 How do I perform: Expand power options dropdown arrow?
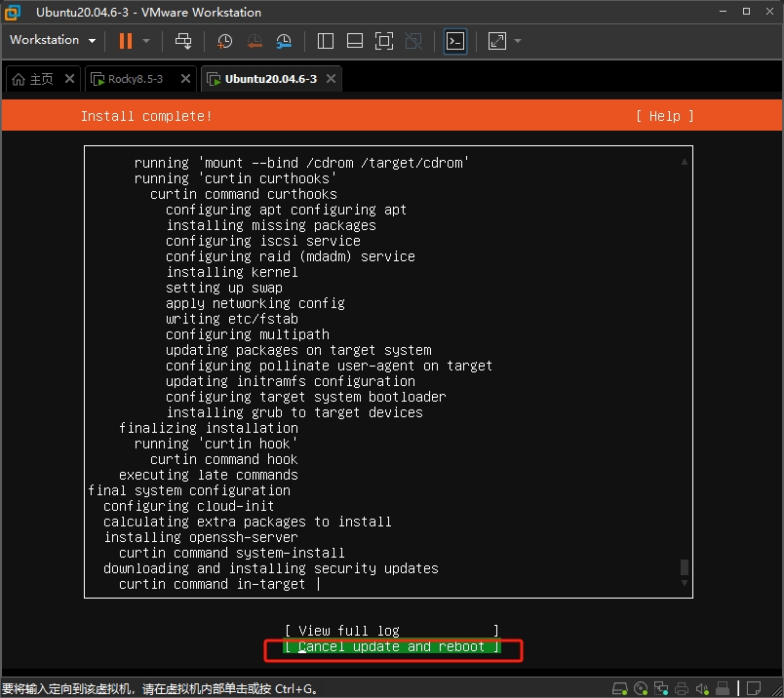pos(146,41)
